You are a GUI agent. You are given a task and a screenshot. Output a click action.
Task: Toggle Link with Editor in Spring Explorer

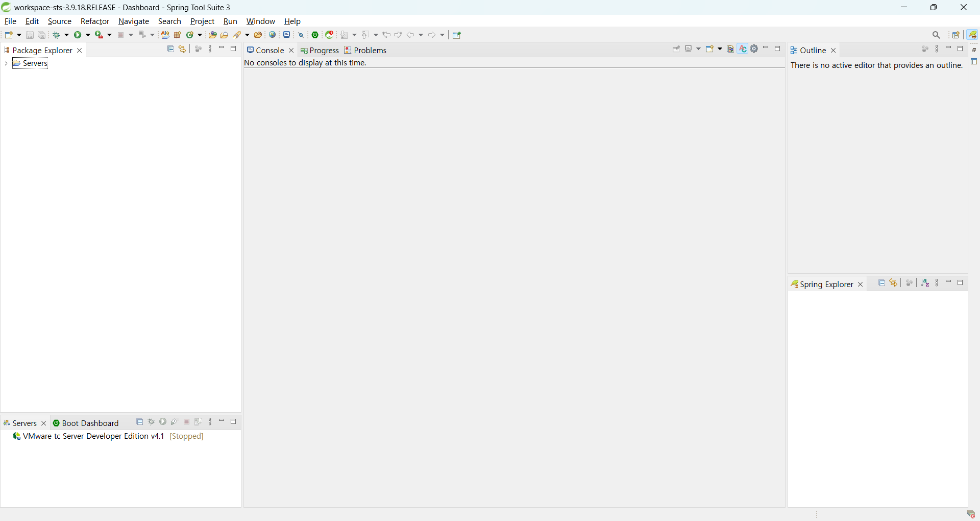894,283
